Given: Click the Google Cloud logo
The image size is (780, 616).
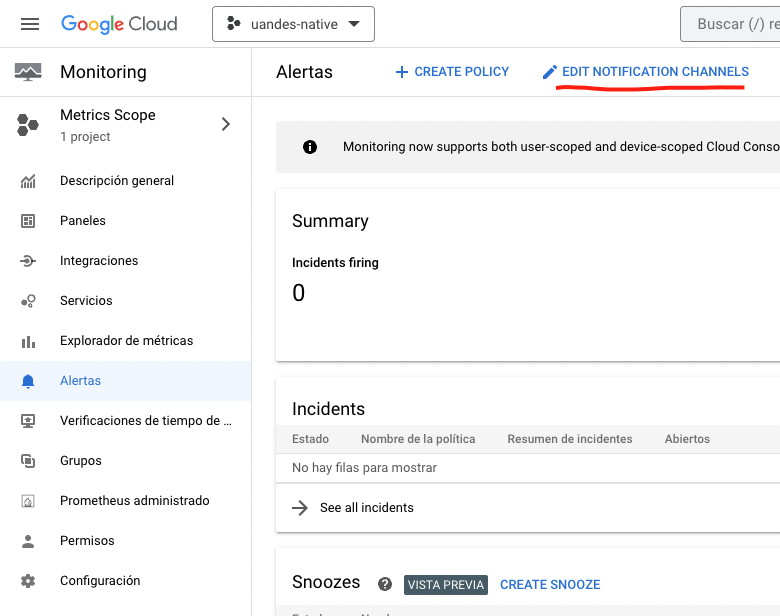Looking at the screenshot, I should pyautogui.click(x=119, y=24).
